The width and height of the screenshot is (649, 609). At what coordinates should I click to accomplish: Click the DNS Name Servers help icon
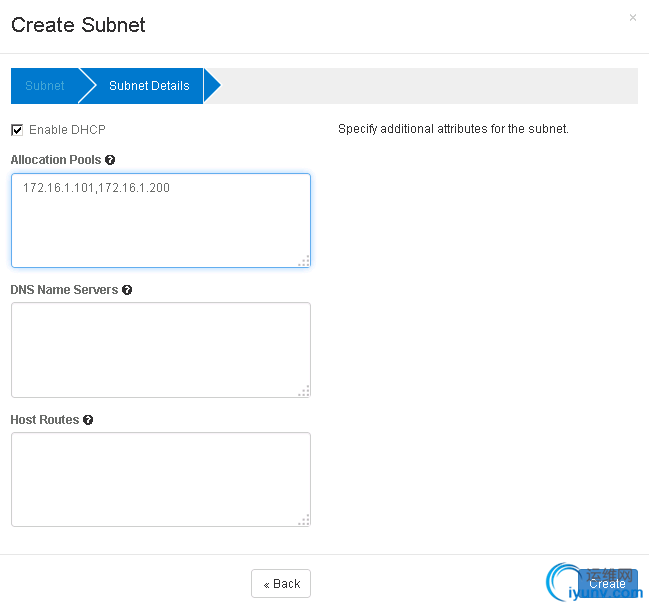point(127,290)
